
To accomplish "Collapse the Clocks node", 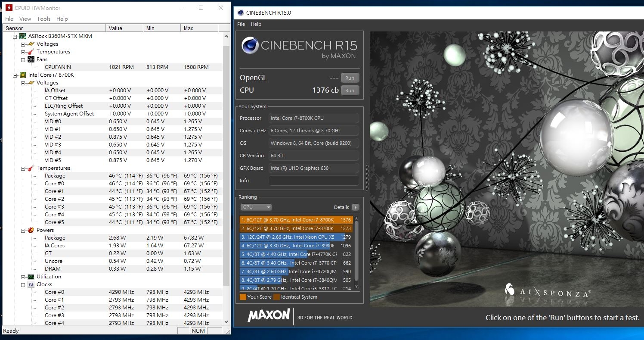I will click(x=23, y=284).
